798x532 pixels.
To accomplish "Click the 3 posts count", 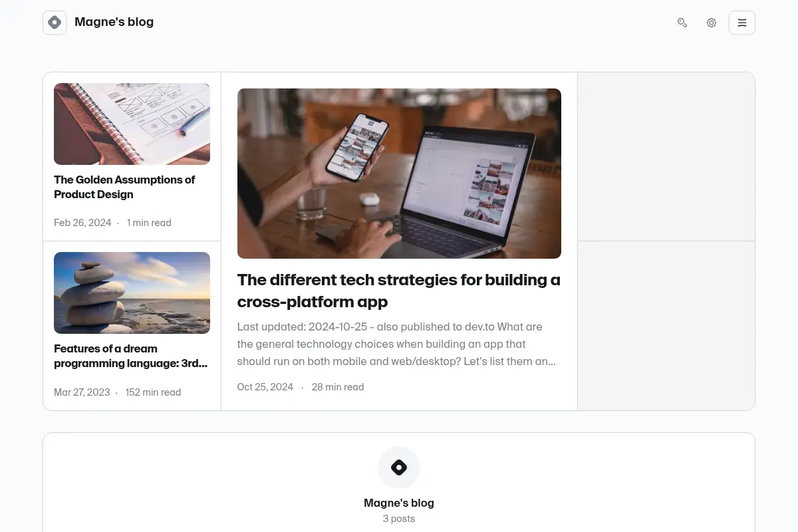I will coord(399,519).
